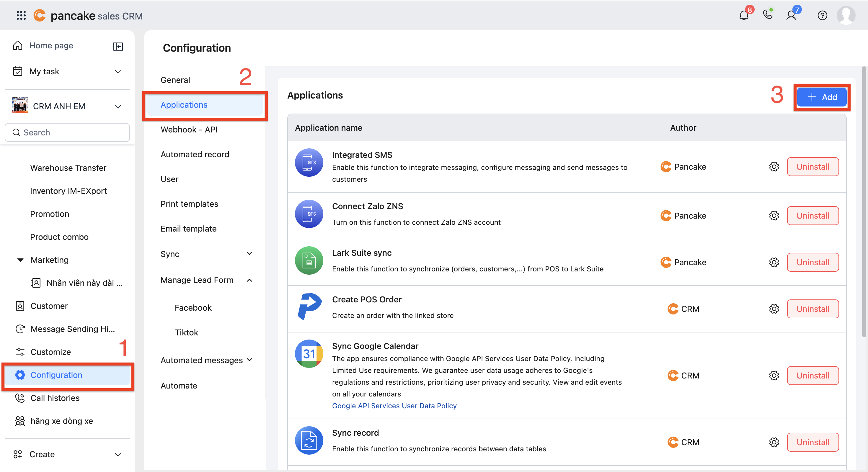Open the apps grid launcher icon

pos(21,15)
